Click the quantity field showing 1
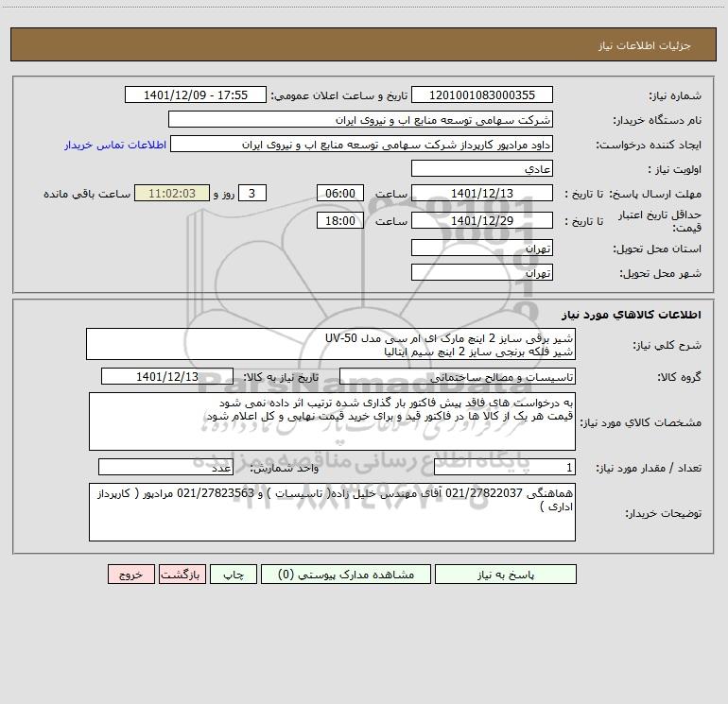 point(505,468)
